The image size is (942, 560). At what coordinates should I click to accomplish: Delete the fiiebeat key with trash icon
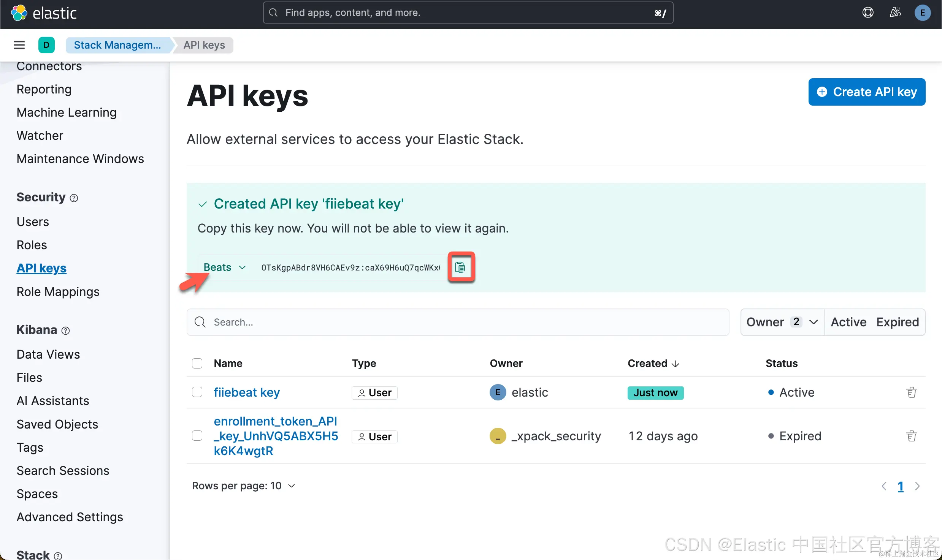pyautogui.click(x=911, y=392)
